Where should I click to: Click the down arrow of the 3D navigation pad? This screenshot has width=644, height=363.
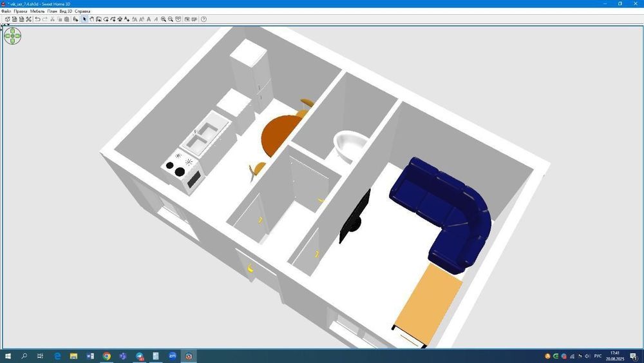pyautogui.click(x=13, y=41)
